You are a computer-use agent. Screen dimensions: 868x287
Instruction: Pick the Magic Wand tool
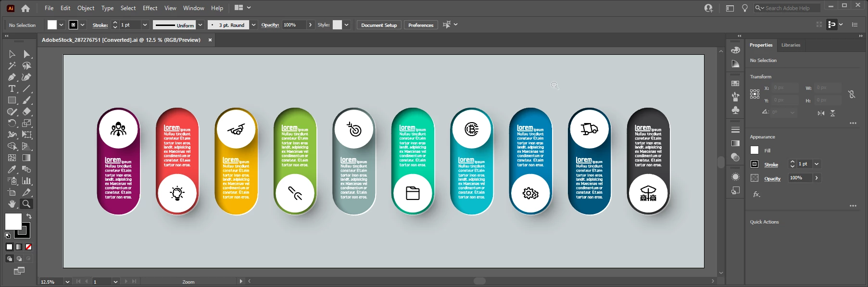click(x=12, y=65)
